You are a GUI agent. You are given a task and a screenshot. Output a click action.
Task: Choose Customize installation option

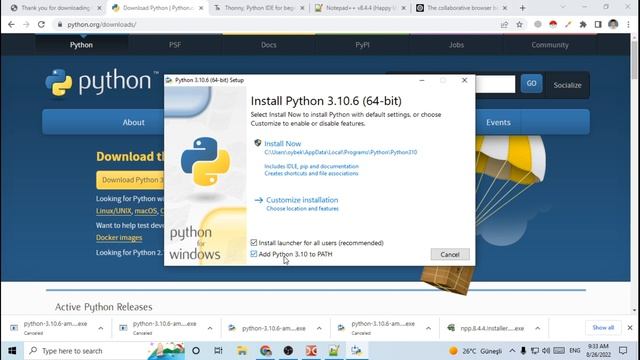tap(302, 200)
